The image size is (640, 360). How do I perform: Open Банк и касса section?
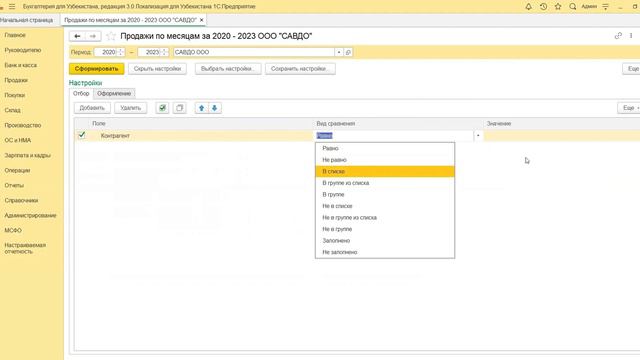(20, 65)
